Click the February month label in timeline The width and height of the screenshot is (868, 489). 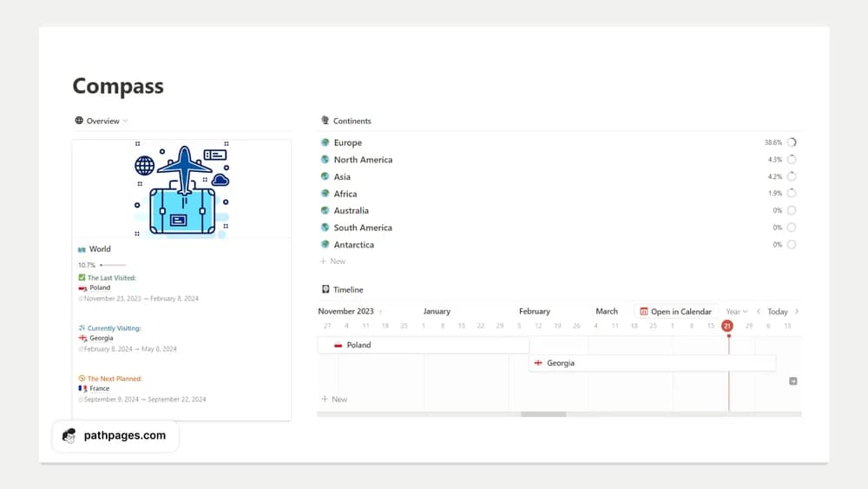coord(534,311)
